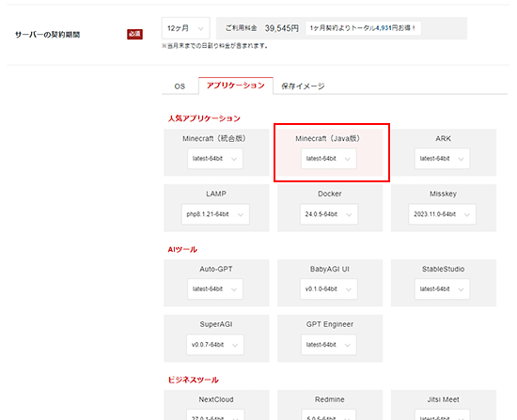Open GPT Engineer version dropdown
The width and height of the screenshot is (517, 420).
[x=328, y=345]
